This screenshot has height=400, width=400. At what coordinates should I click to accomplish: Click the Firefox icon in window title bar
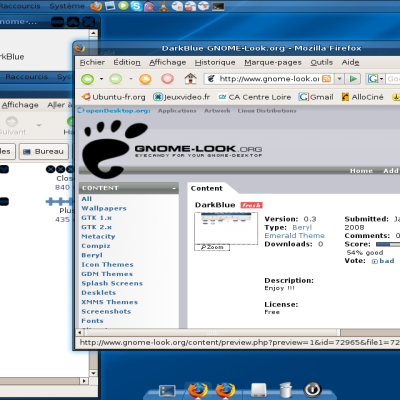click(80, 48)
